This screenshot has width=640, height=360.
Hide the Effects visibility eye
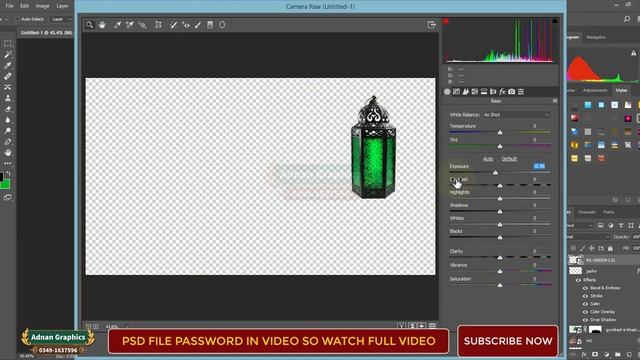pyautogui.click(x=578, y=280)
